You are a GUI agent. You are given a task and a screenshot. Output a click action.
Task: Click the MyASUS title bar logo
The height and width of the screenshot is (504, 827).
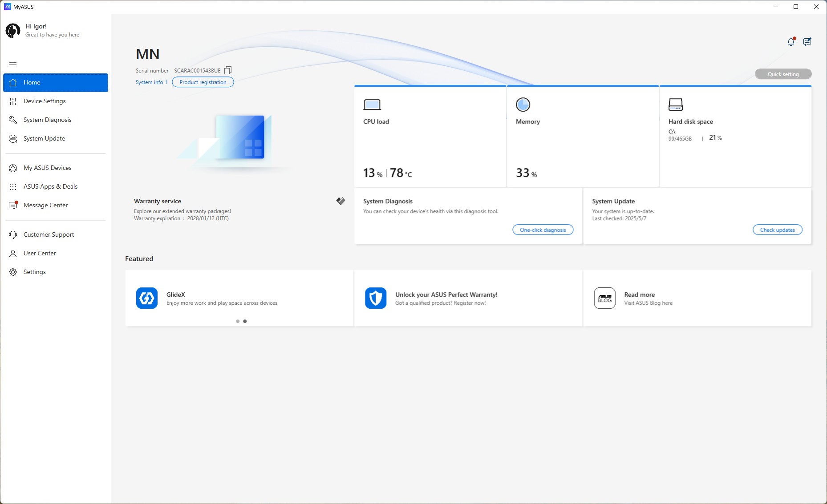point(7,7)
